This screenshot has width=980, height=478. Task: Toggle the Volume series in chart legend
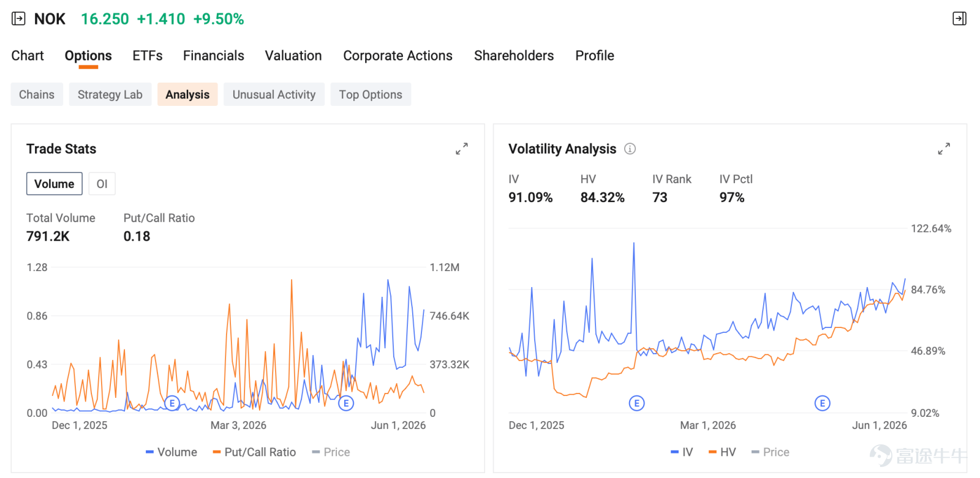click(x=171, y=452)
